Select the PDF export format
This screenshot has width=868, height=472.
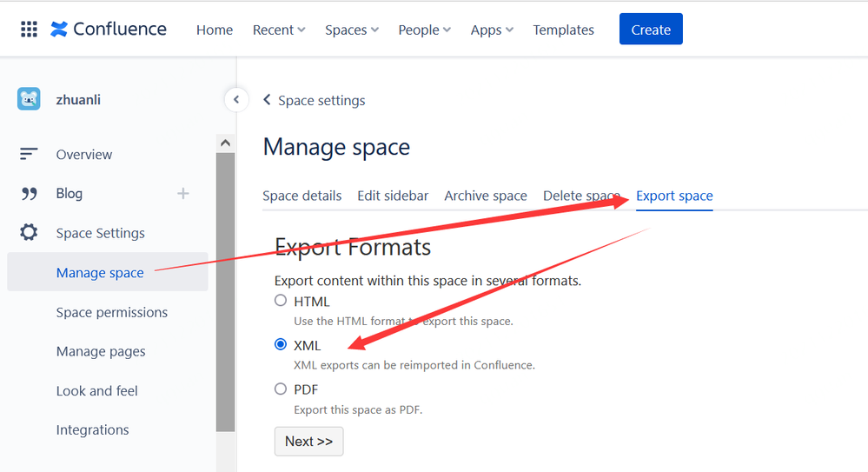tap(281, 389)
